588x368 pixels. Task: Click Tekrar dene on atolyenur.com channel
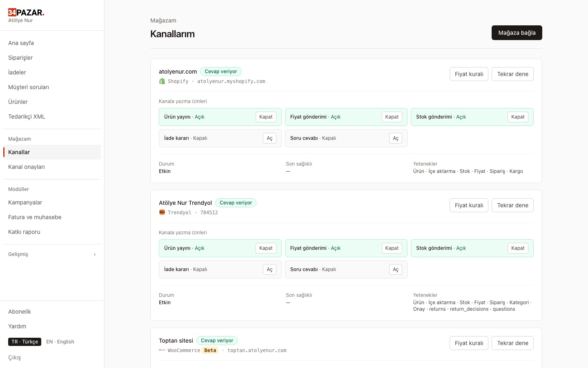pos(512,74)
